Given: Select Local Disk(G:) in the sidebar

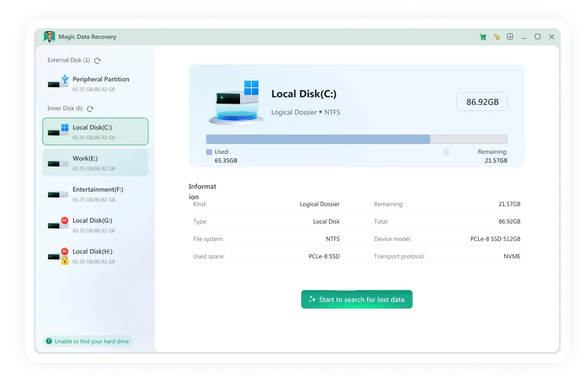Looking at the screenshot, I should [x=95, y=225].
